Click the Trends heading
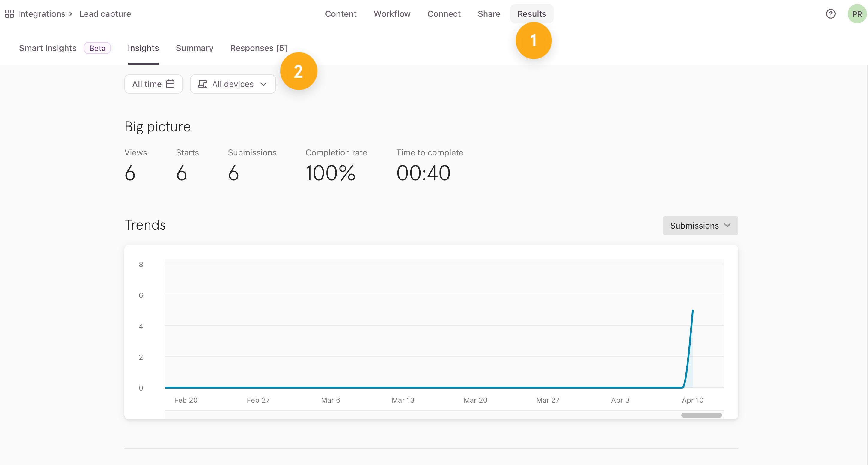 (145, 225)
